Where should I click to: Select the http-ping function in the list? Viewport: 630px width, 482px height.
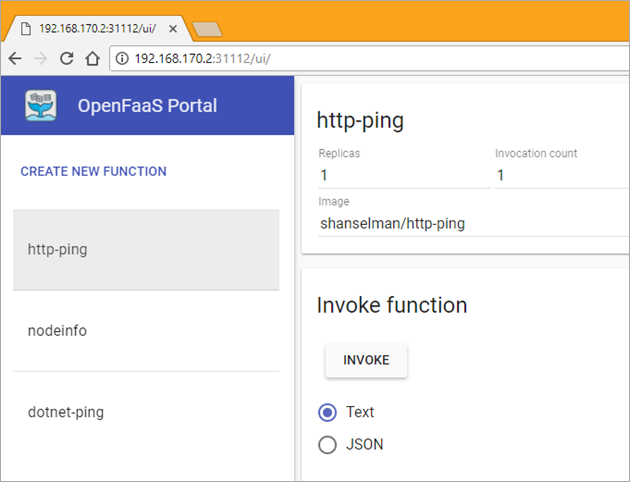(146, 249)
